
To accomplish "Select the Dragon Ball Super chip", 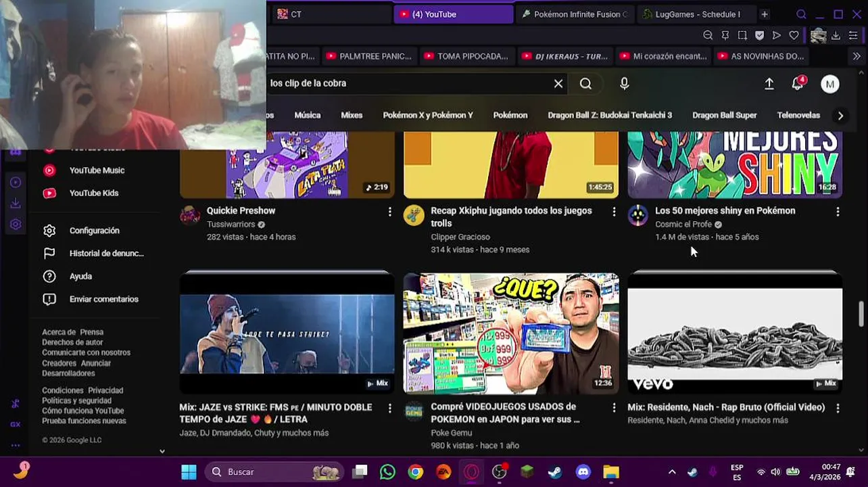I will [725, 115].
